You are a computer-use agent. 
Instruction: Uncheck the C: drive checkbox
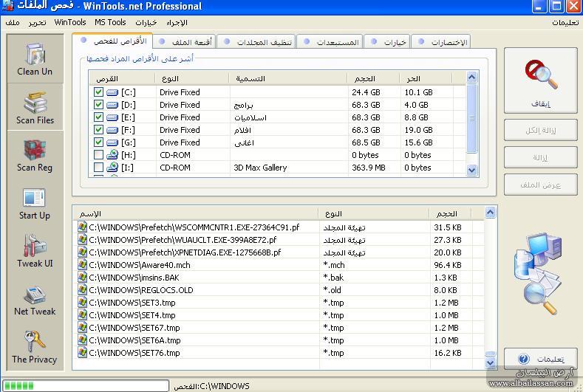pos(98,92)
